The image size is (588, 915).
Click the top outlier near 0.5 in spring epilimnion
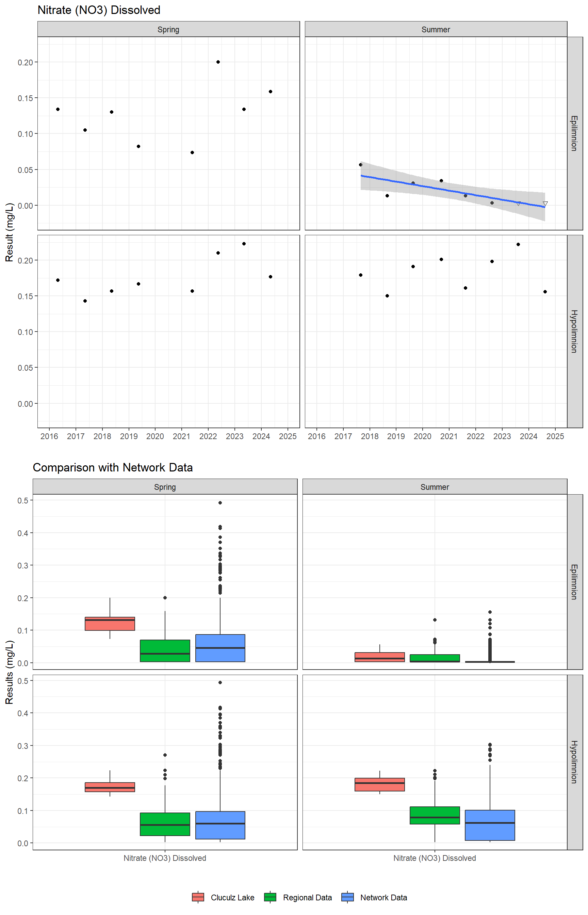pos(220,502)
